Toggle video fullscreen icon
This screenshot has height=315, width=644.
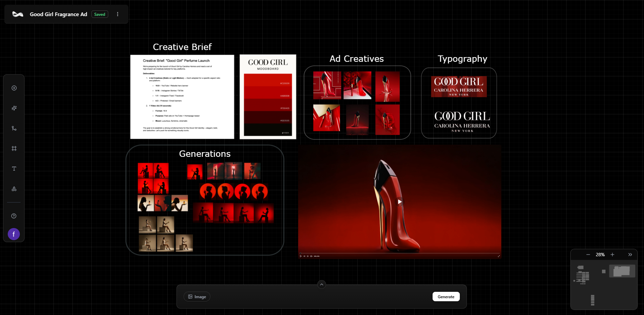point(498,256)
